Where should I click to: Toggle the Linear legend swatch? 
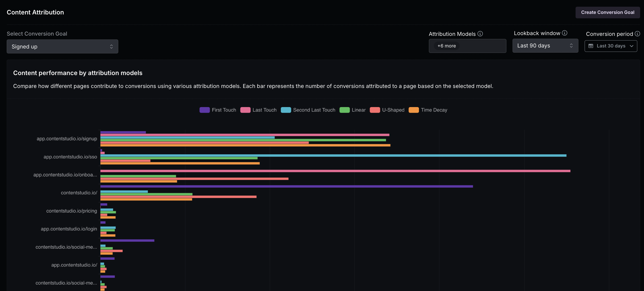click(x=344, y=110)
